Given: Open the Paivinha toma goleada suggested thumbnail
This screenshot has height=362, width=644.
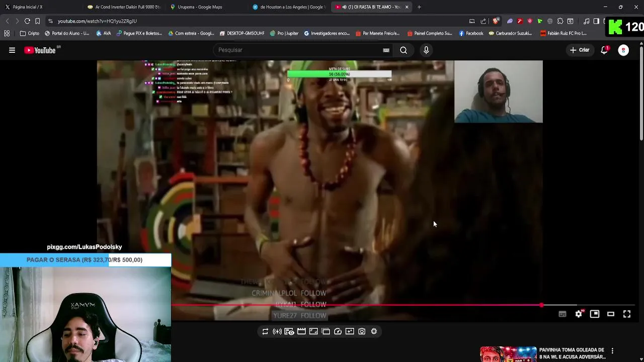Looking at the screenshot, I should [508, 354].
